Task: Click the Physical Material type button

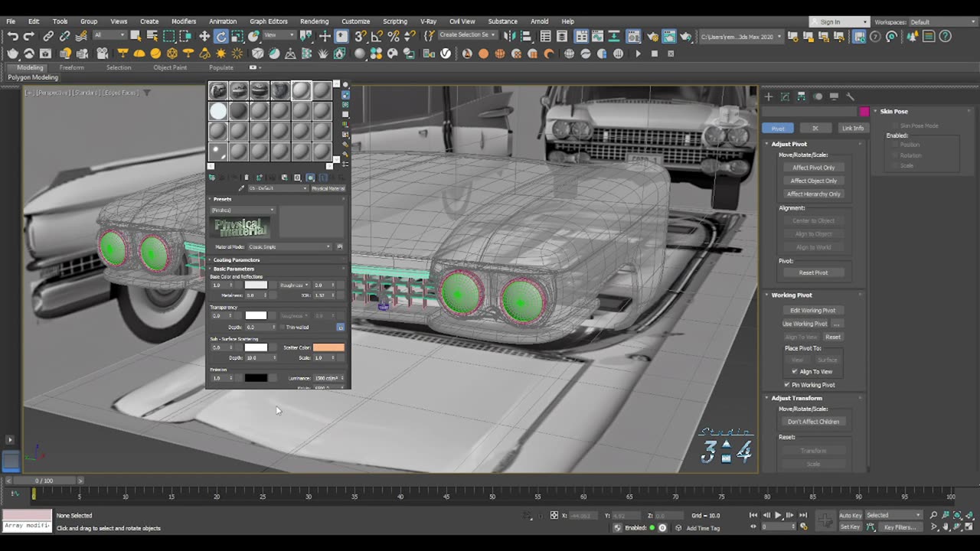Action: pos(328,188)
